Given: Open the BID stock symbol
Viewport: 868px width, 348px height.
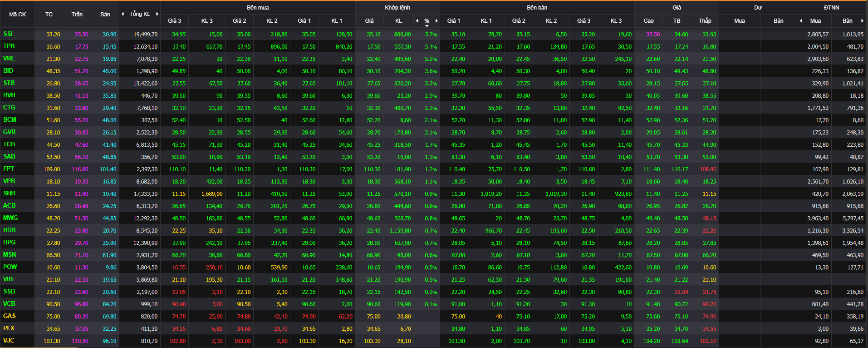Looking at the screenshot, I should tap(8, 71).
